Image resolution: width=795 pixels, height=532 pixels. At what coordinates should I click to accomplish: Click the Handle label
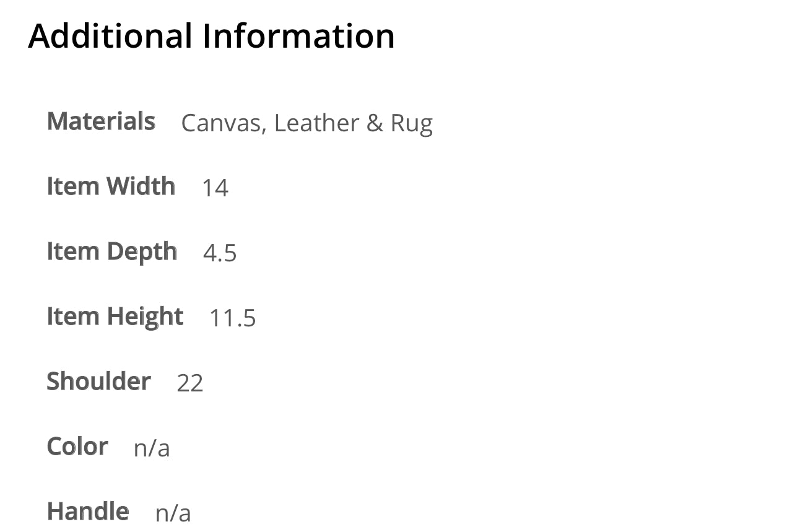tap(88, 512)
